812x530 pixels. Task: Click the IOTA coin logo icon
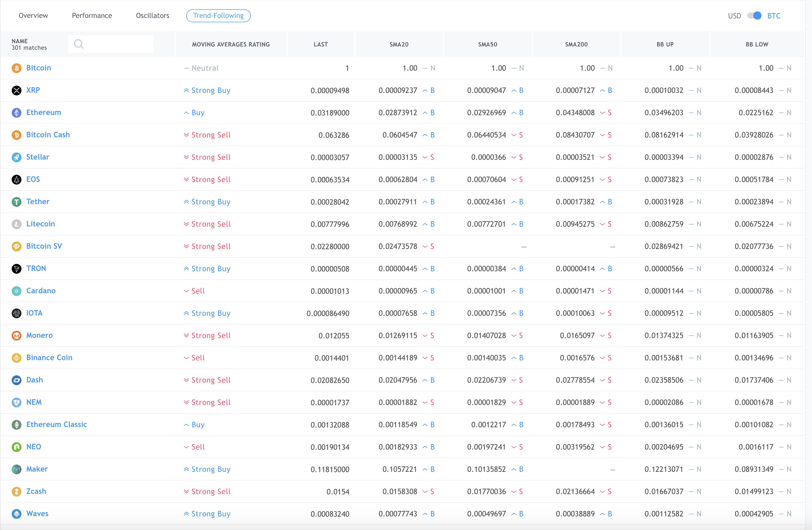point(16,313)
